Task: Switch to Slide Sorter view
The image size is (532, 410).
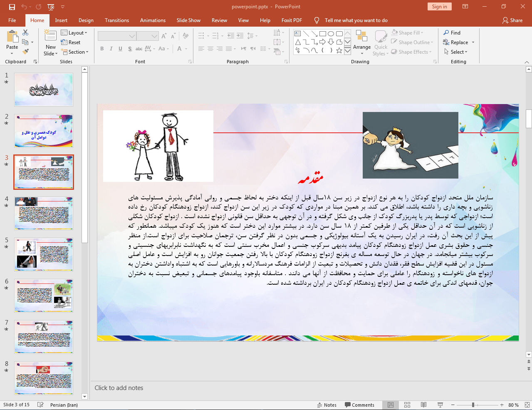Action: 407,405
